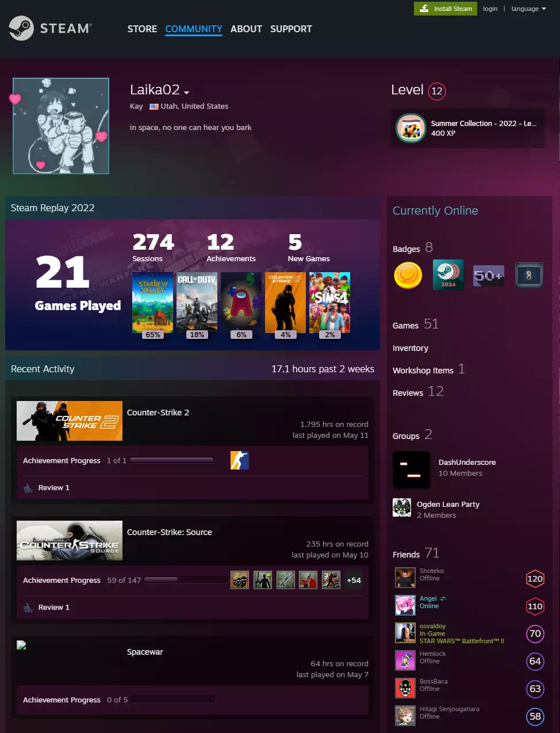This screenshot has width=560, height=733.
Task: Open the Groups 2 link
Action: point(412,435)
